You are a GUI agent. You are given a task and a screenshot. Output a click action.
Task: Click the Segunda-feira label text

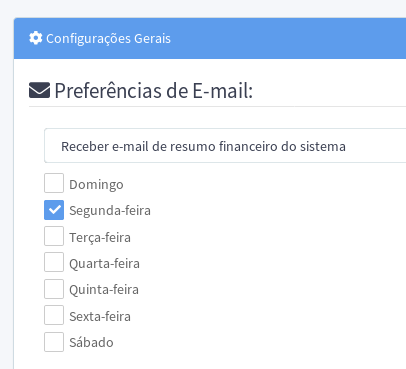click(110, 211)
